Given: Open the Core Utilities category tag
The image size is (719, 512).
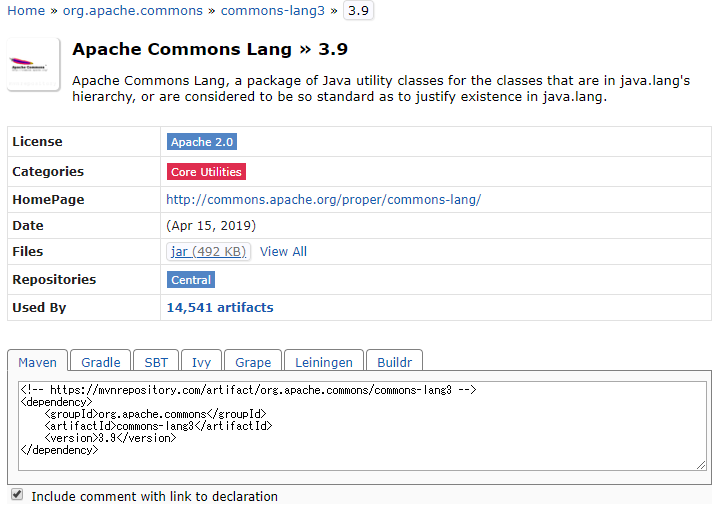Looking at the screenshot, I should point(206,172).
